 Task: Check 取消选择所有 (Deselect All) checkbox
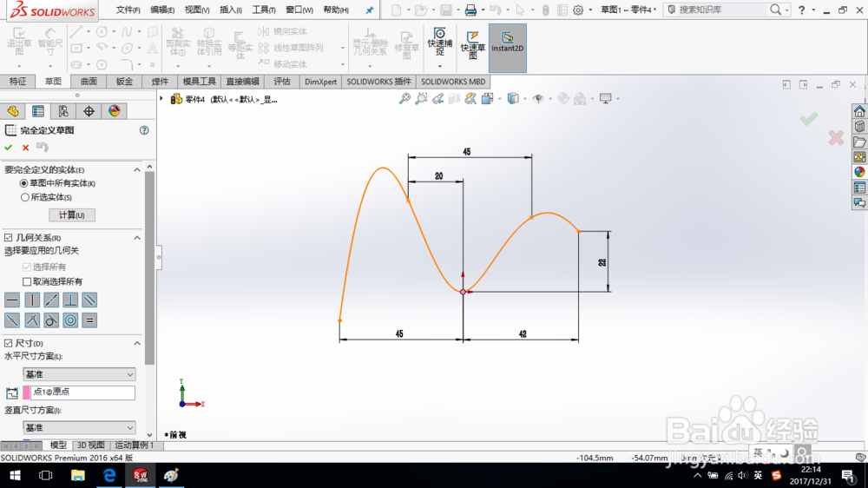click(x=27, y=281)
